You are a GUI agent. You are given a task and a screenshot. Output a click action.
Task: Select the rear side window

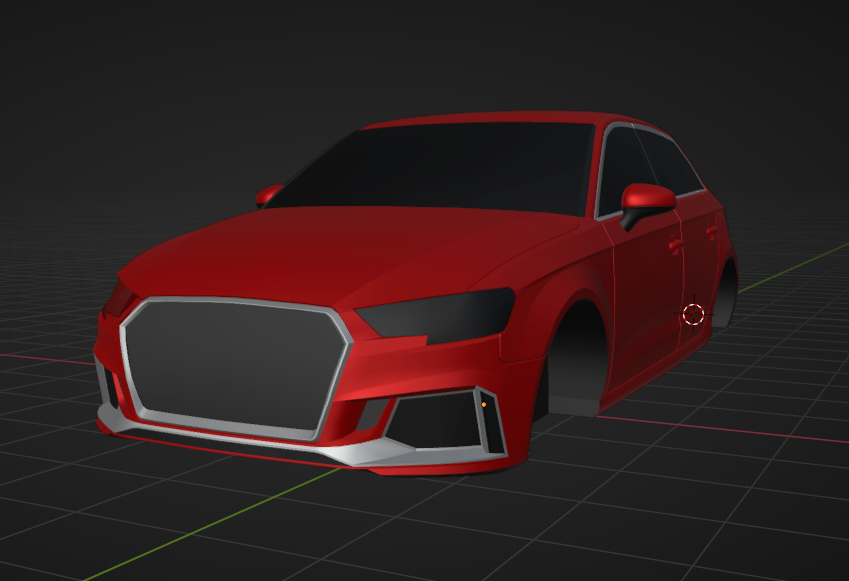click(x=670, y=162)
